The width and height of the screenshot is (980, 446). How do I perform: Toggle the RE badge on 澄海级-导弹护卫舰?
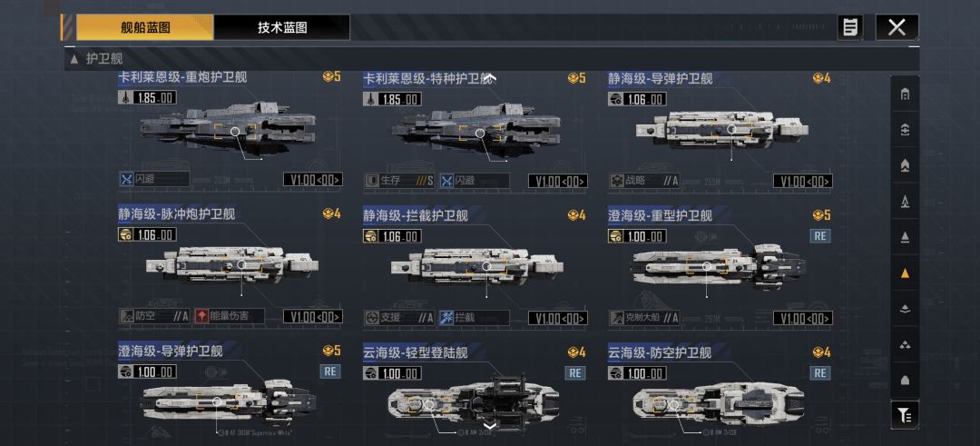coord(330,371)
